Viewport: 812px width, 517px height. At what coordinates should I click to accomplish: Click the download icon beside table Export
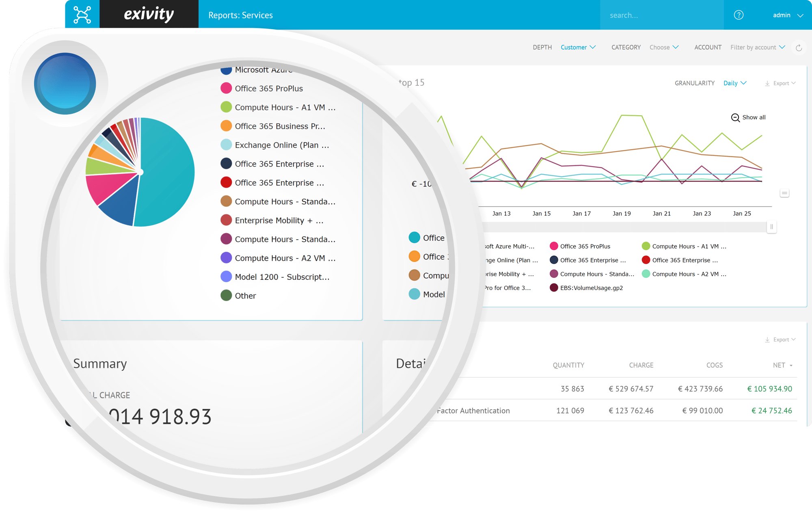tap(767, 340)
